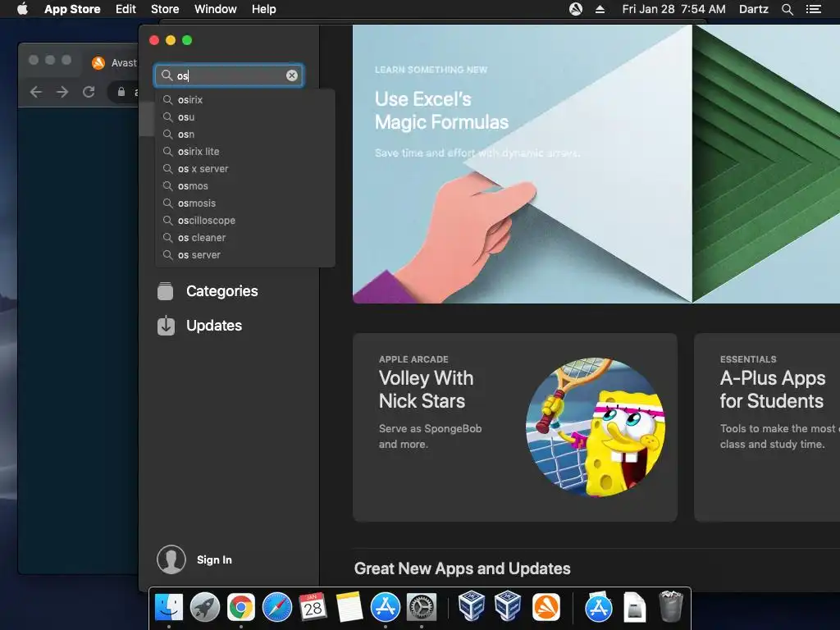This screenshot has width=840, height=630.
Task: Open the Window menu
Action: (x=216, y=9)
